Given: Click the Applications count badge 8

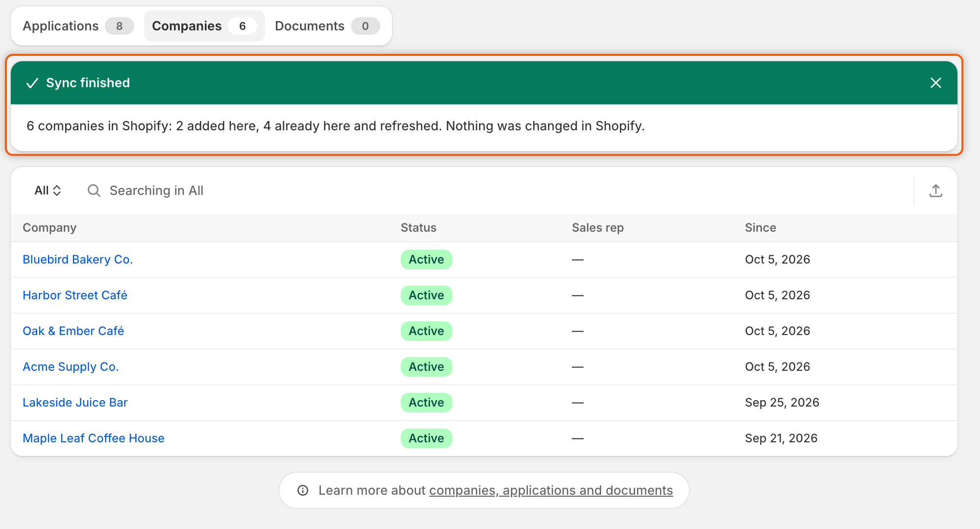Looking at the screenshot, I should coord(119,26).
